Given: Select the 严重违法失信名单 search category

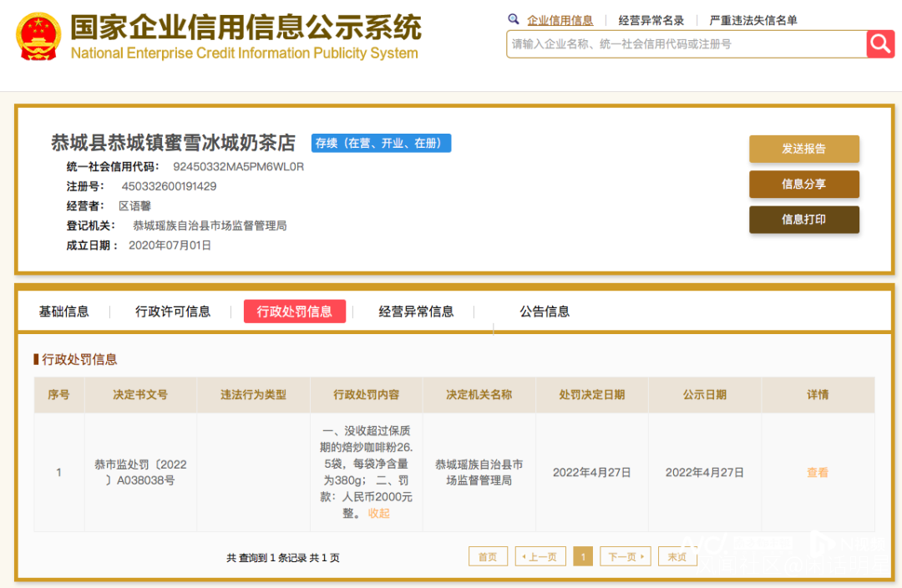Looking at the screenshot, I should (753, 21).
